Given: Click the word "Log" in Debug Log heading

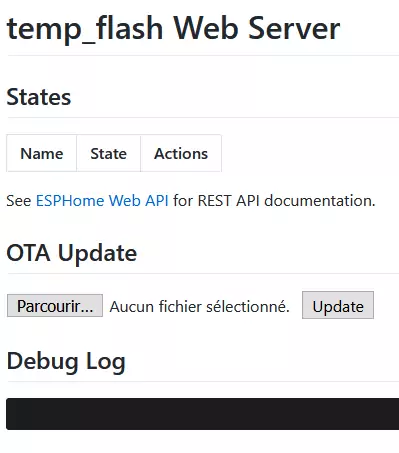Looking at the screenshot, I should coord(106,362).
